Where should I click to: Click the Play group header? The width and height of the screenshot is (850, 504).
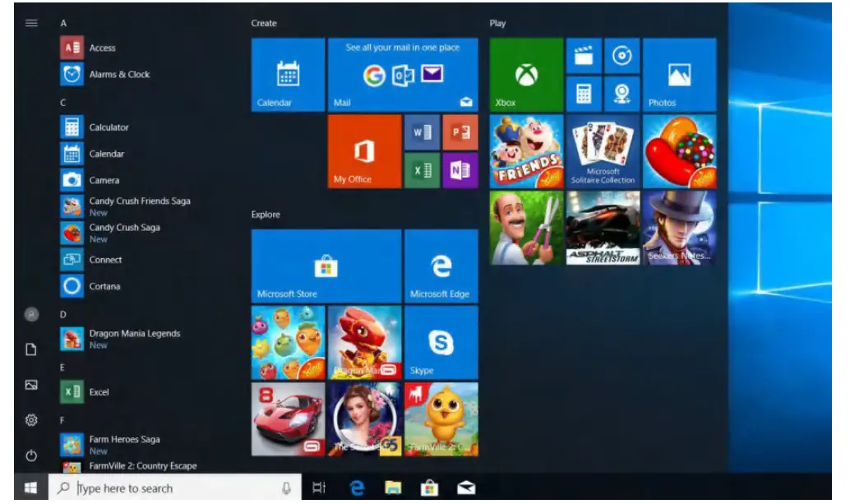tap(497, 23)
